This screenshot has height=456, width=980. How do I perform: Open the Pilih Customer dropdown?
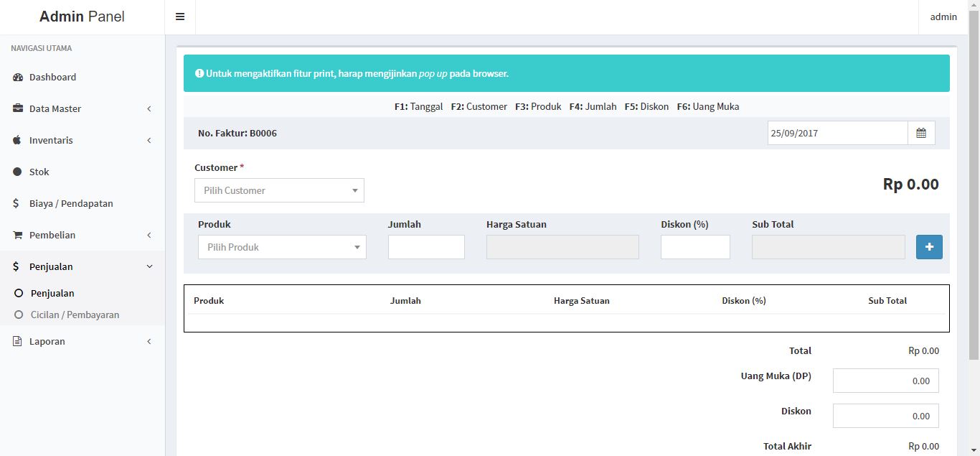click(x=279, y=190)
